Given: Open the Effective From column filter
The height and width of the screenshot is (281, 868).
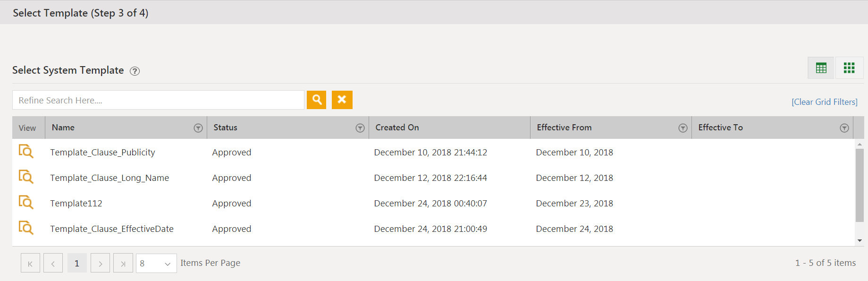Looking at the screenshot, I should point(683,128).
